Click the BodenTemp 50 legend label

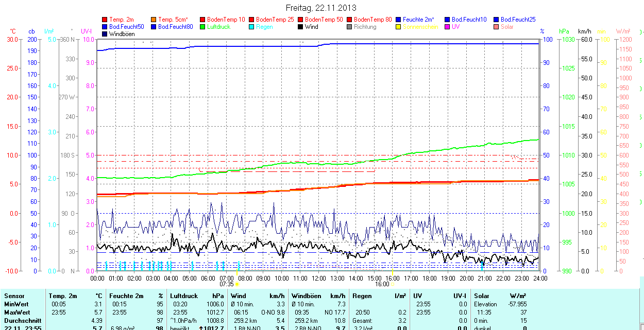(x=324, y=20)
